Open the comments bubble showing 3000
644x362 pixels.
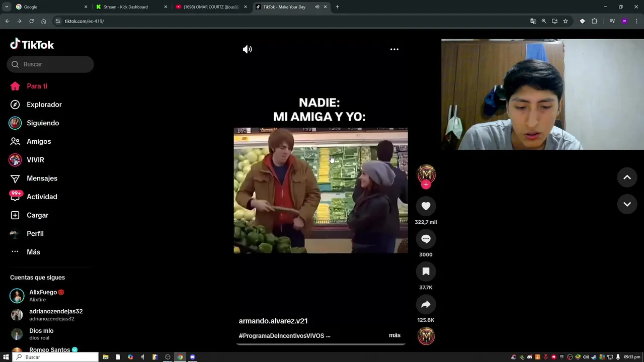click(x=426, y=239)
